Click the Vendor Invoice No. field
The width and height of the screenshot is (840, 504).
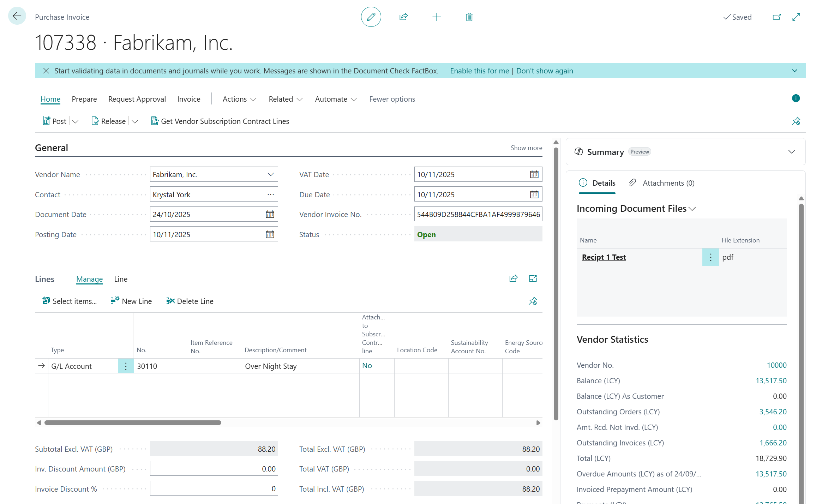tap(478, 215)
